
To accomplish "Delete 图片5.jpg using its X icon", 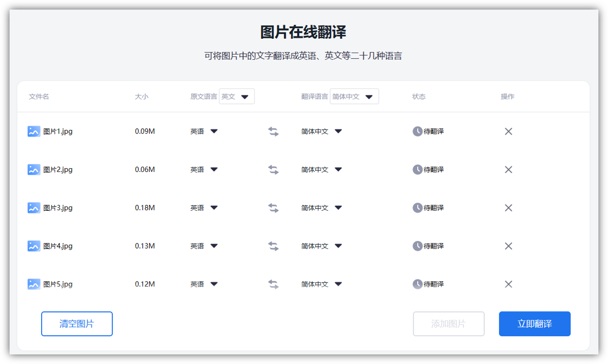I will point(508,284).
